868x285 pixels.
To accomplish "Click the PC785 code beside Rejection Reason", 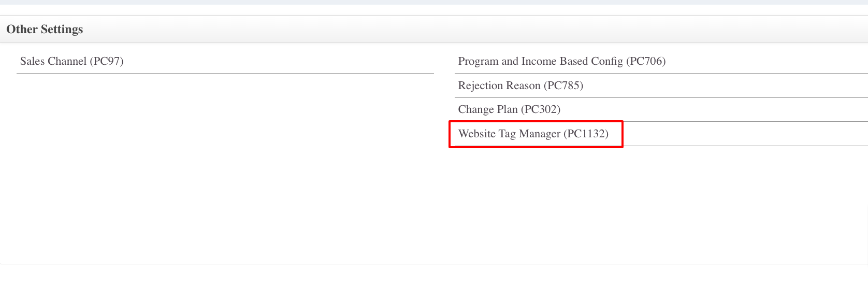I will [563, 85].
